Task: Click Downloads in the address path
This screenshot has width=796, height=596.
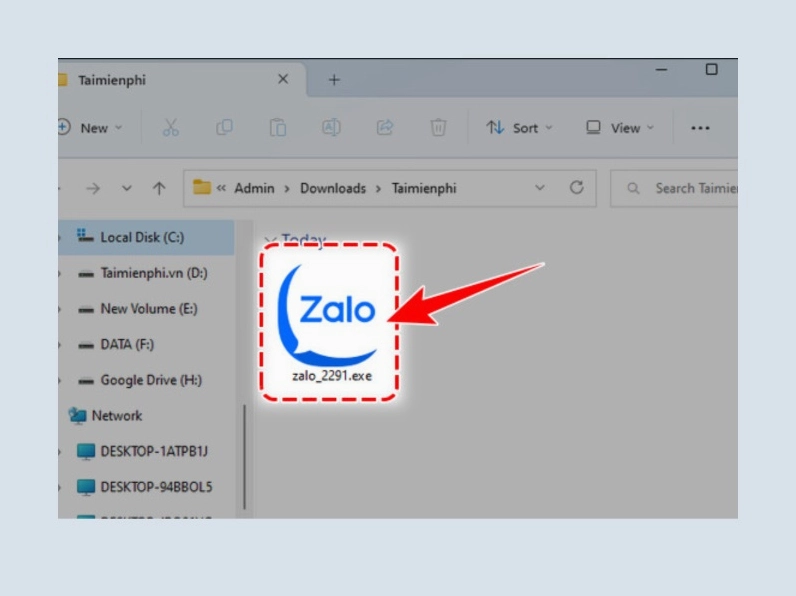Action: coord(333,188)
